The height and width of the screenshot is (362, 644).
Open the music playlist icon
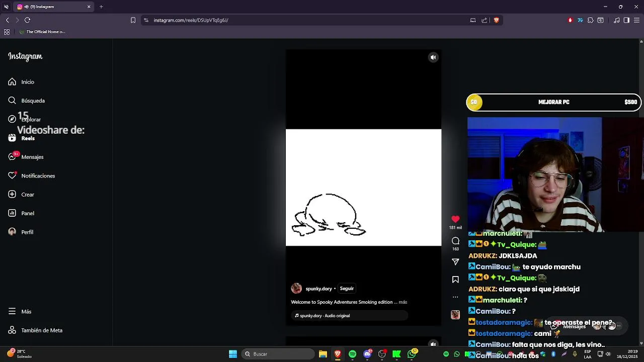pyautogui.click(x=617, y=20)
